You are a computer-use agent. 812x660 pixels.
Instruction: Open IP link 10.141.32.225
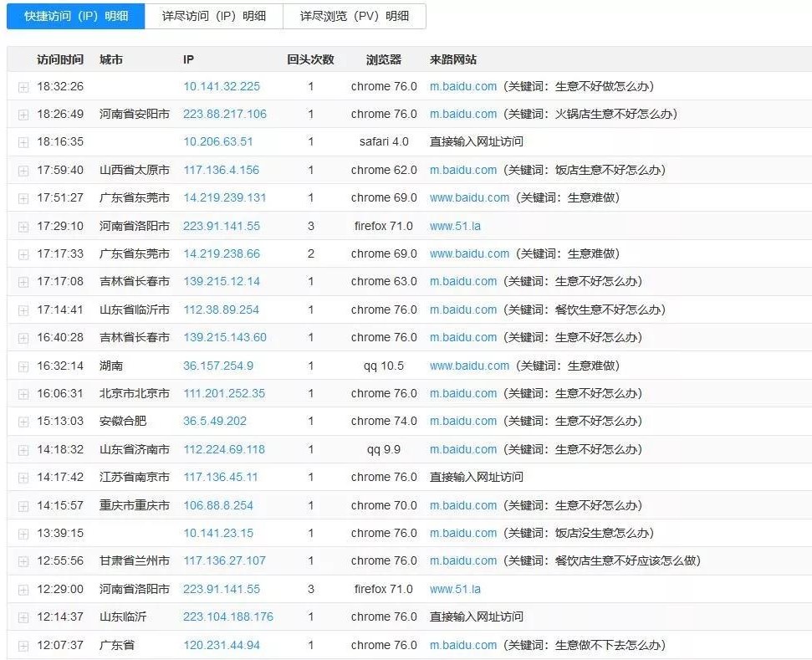tap(222, 86)
